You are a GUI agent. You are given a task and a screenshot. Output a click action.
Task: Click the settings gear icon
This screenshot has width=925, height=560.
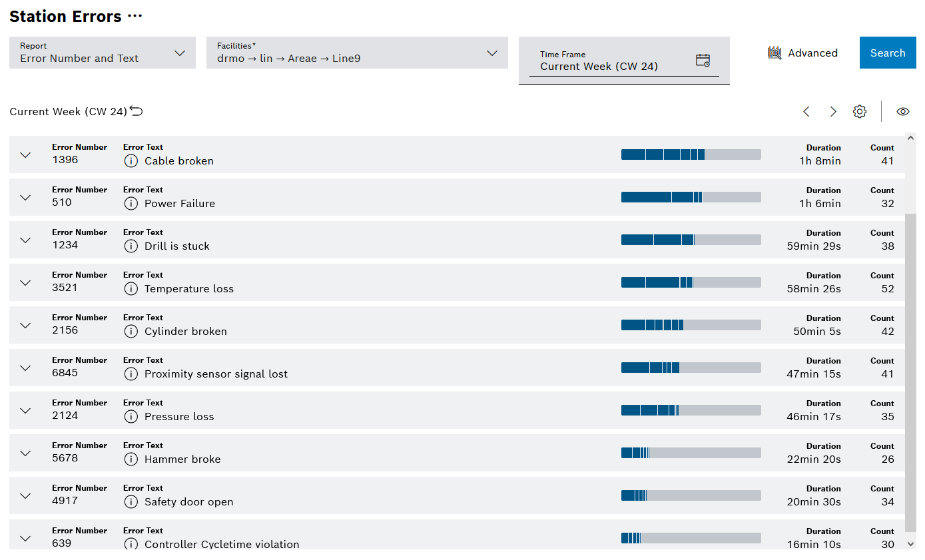point(860,112)
